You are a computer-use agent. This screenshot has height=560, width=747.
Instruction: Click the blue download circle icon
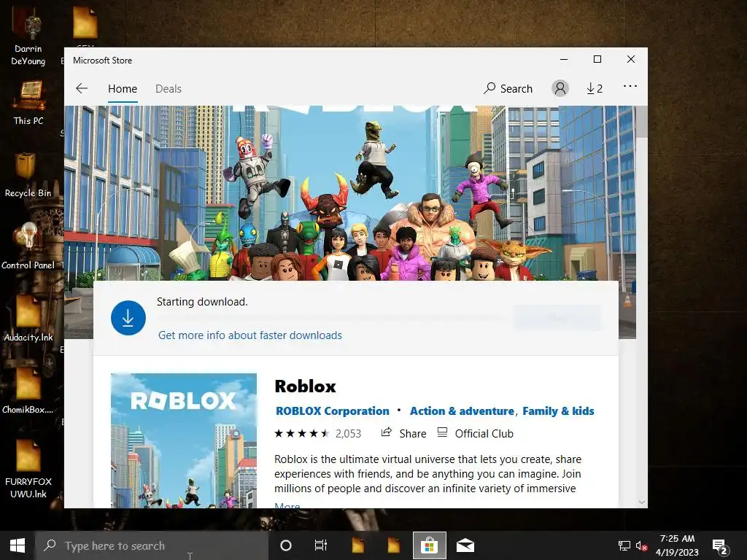[x=128, y=318]
